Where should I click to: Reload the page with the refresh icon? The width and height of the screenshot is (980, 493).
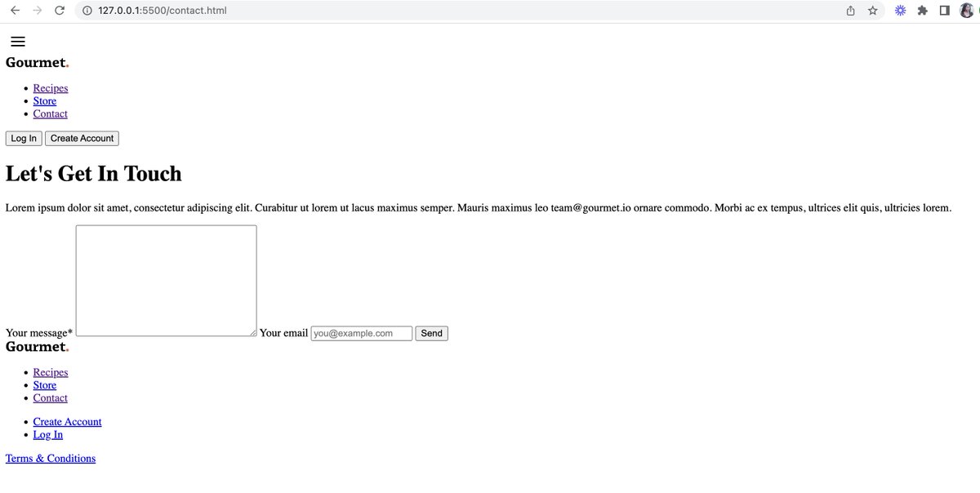tap(59, 11)
